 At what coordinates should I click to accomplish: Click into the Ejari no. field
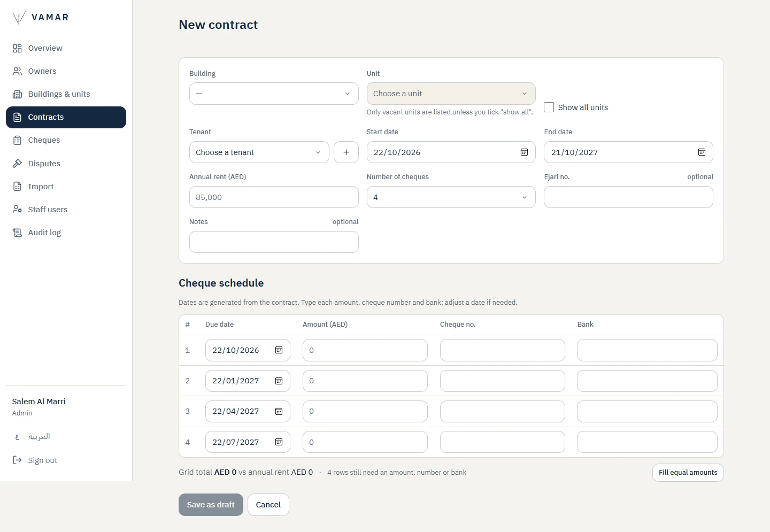628,197
